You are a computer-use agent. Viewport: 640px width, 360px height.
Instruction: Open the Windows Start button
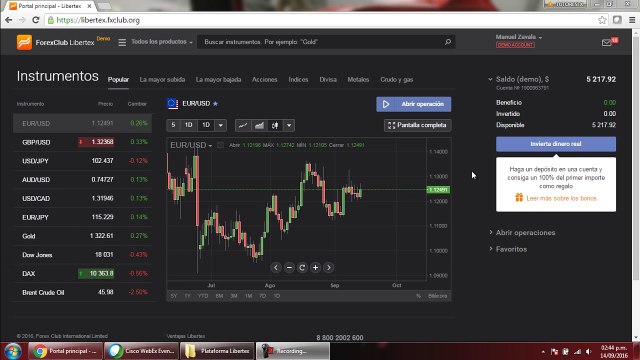[x=12, y=351]
